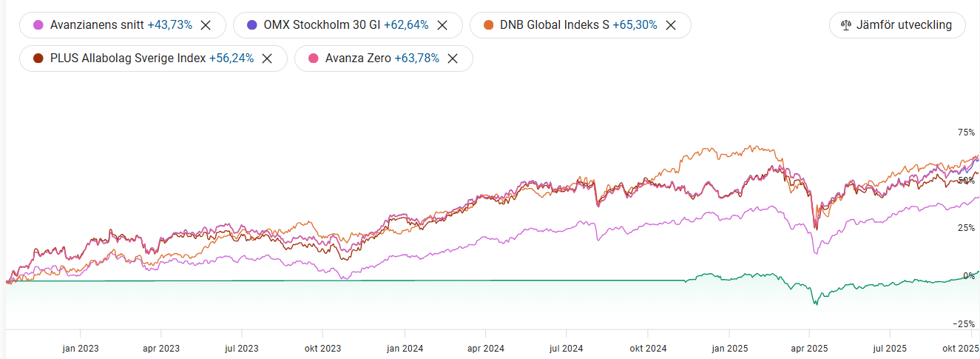The height and width of the screenshot is (359, 980).
Task: Click the PLUS Allabolag dark red dot
Action: pos(38,58)
